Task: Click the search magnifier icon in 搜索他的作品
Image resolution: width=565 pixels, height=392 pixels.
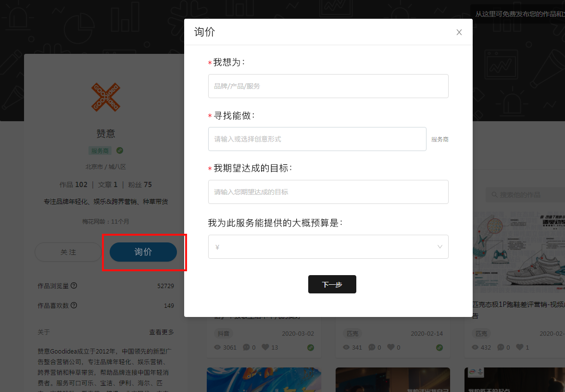Action: pyautogui.click(x=493, y=195)
